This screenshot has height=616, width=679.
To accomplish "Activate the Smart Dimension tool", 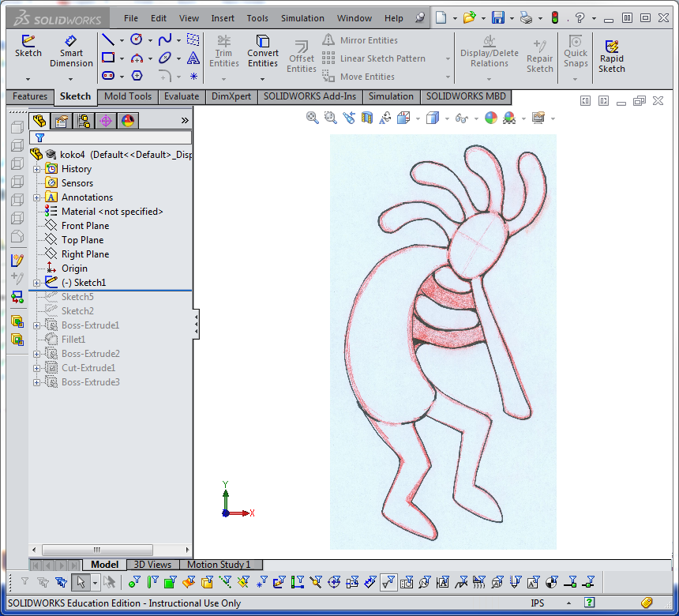I will 71,51.
